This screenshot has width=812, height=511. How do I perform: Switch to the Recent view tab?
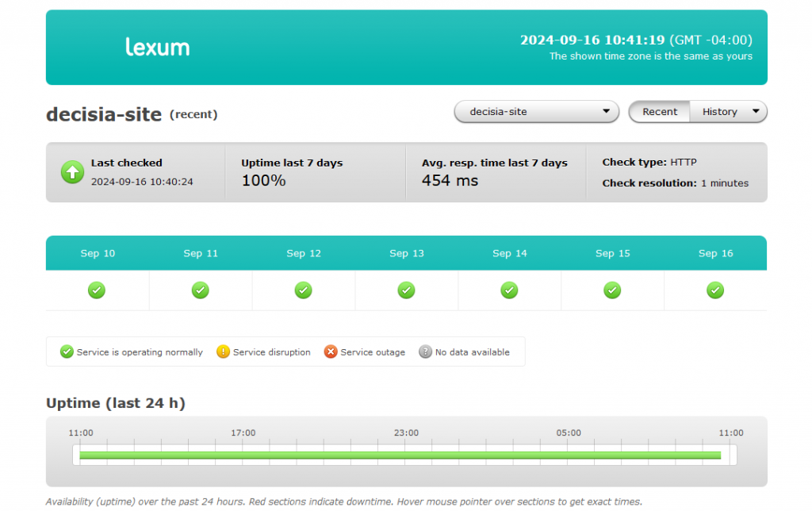660,112
